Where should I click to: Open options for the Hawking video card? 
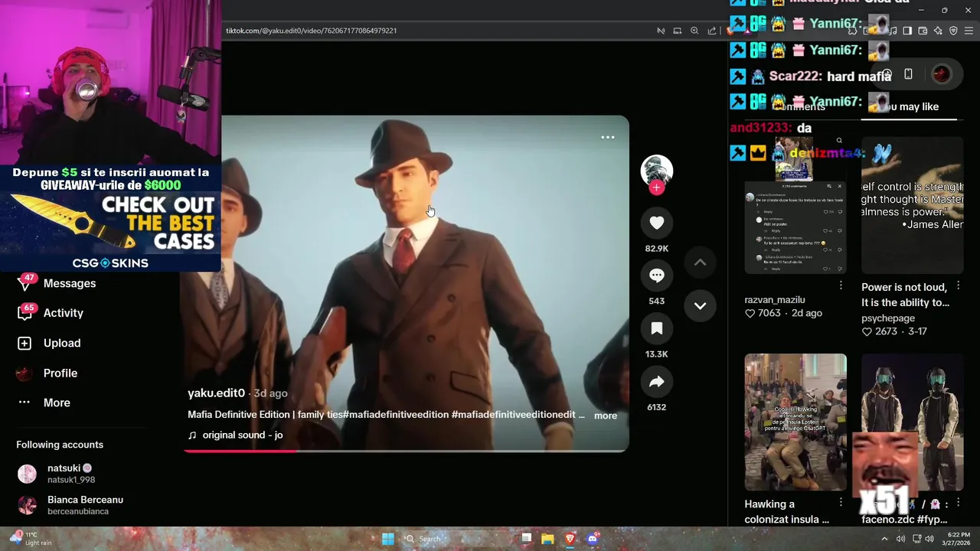tap(841, 503)
